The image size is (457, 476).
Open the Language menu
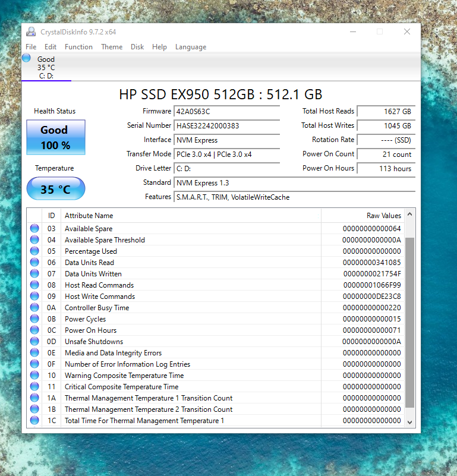click(191, 47)
